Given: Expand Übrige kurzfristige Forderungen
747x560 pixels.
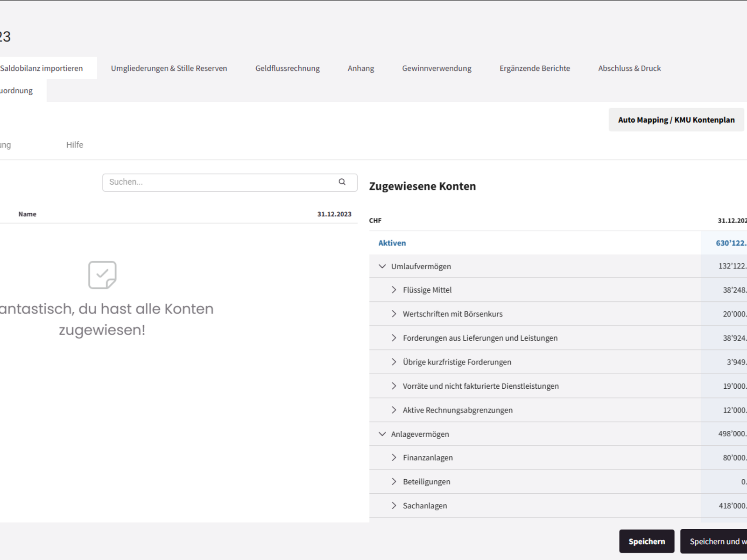Looking at the screenshot, I should 394,362.
